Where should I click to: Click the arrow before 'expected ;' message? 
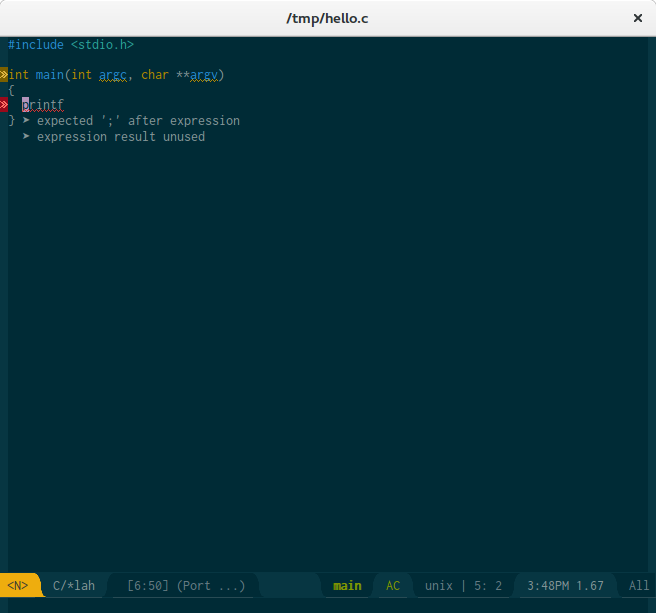pyautogui.click(x=26, y=121)
